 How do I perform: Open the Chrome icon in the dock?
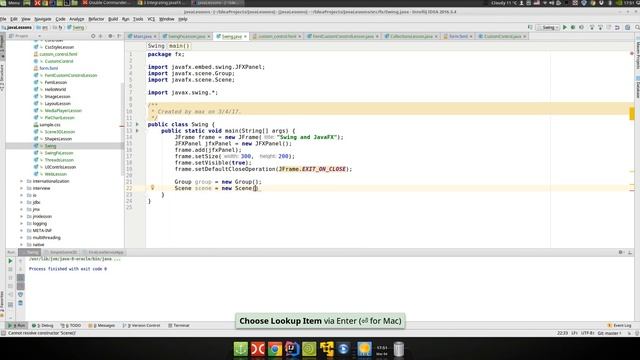tap(275, 349)
